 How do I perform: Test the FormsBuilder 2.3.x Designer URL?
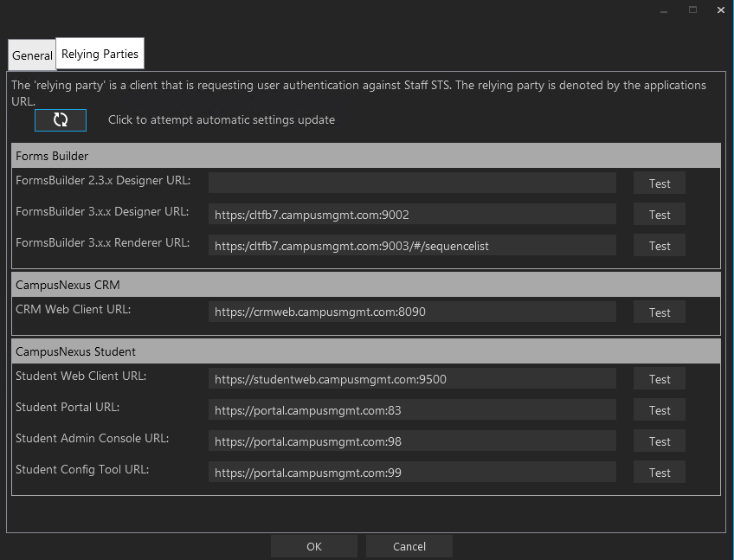click(659, 183)
